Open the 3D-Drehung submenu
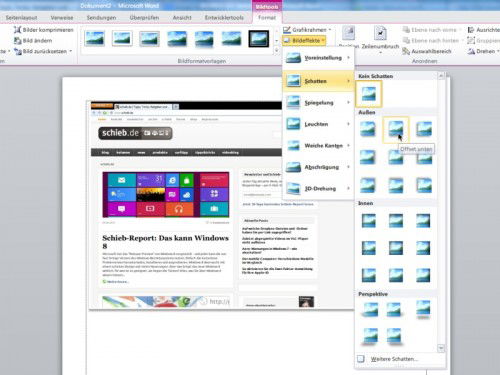Screen dimensions: 500x375 318,189
